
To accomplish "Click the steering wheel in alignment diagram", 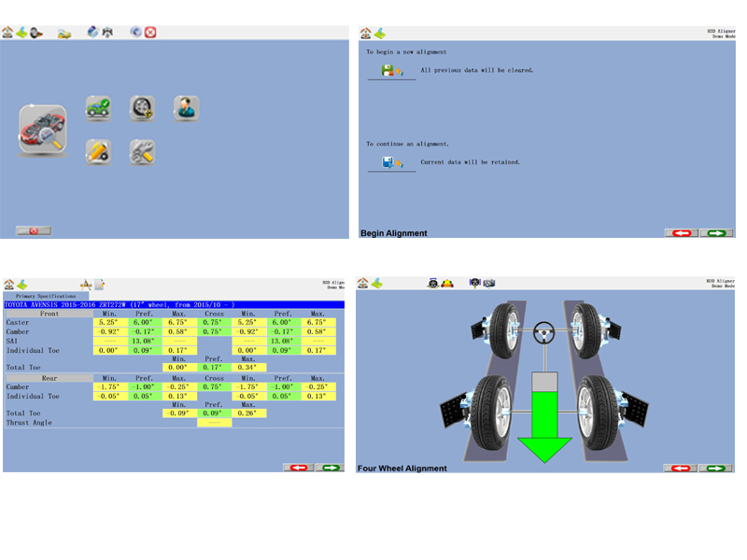I will click(542, 329).
